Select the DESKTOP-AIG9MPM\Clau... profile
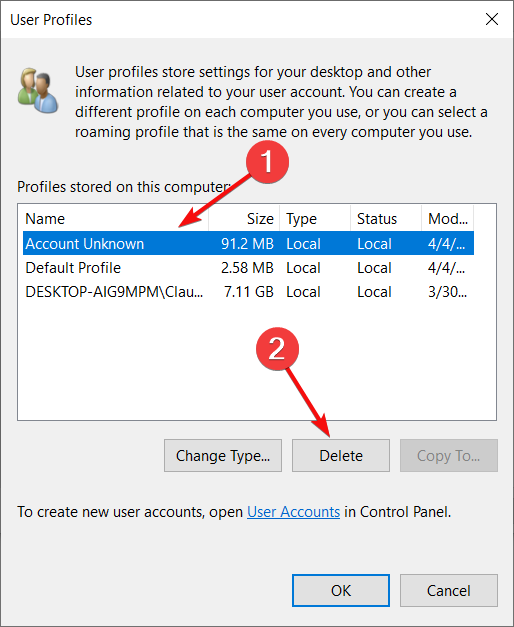514x627 pixels. pos(248,292)
